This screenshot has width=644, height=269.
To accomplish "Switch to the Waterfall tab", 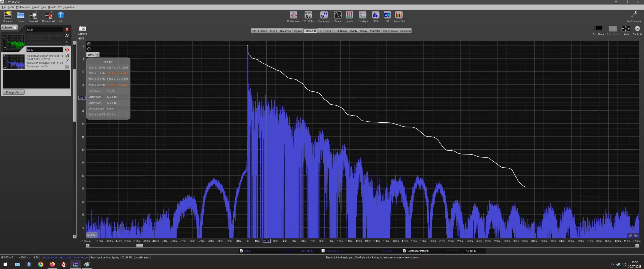I will pos(375,31).
